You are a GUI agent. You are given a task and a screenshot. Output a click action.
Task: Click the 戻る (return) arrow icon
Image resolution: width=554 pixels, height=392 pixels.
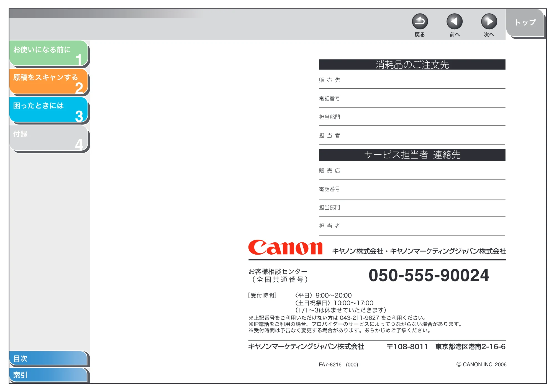(x=420, y=22)
